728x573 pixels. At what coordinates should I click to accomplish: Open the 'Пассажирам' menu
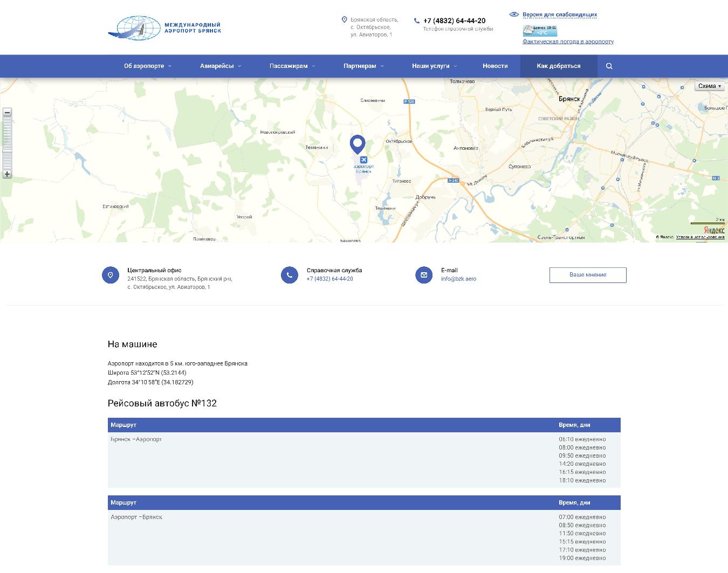(289, 66)
